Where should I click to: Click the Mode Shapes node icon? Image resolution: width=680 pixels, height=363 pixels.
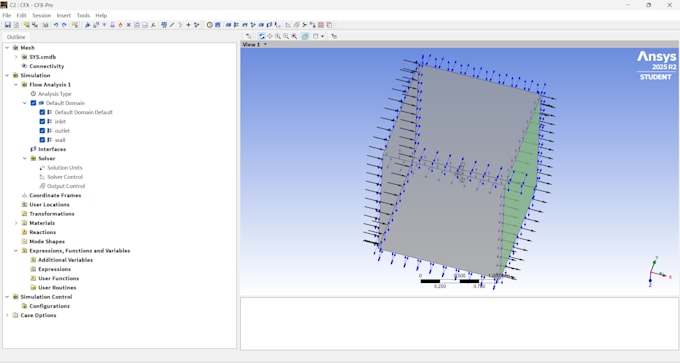[24, 242]
